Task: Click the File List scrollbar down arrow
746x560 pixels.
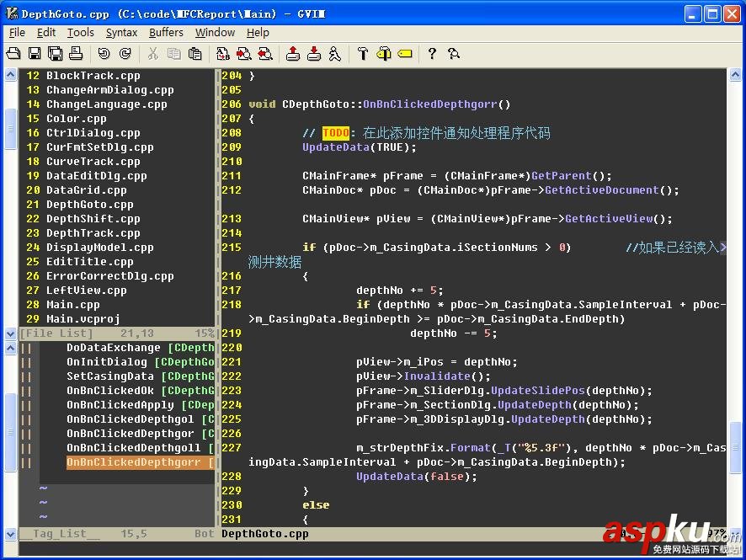Action: click(10, 334)
